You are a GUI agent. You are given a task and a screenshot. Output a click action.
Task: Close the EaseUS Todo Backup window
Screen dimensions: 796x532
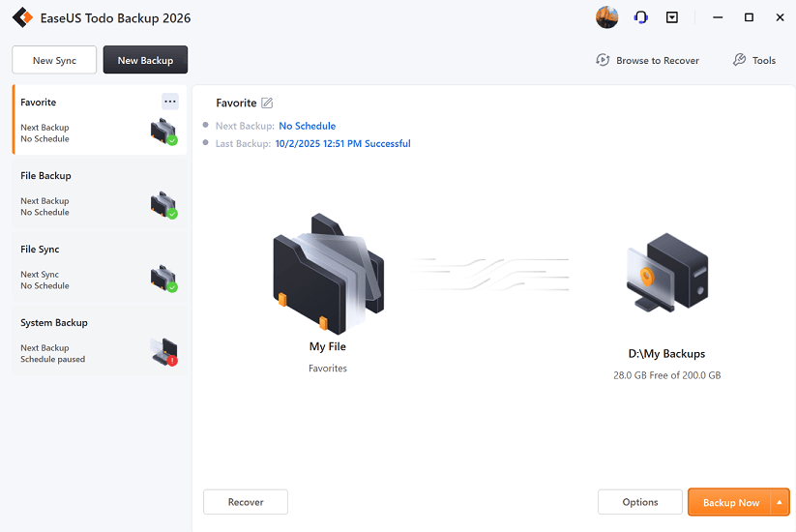tap(780, 17)
